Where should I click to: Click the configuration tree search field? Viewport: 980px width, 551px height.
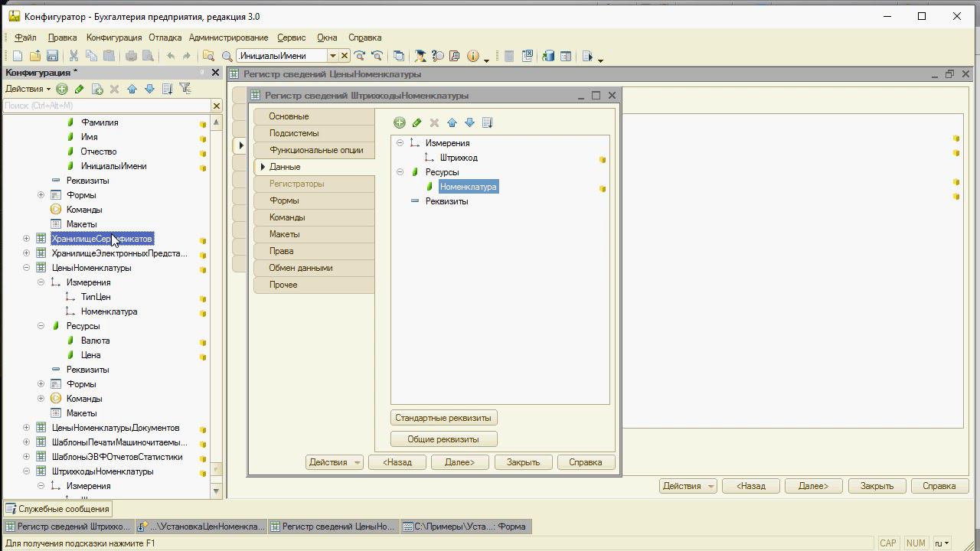[106, 106]
